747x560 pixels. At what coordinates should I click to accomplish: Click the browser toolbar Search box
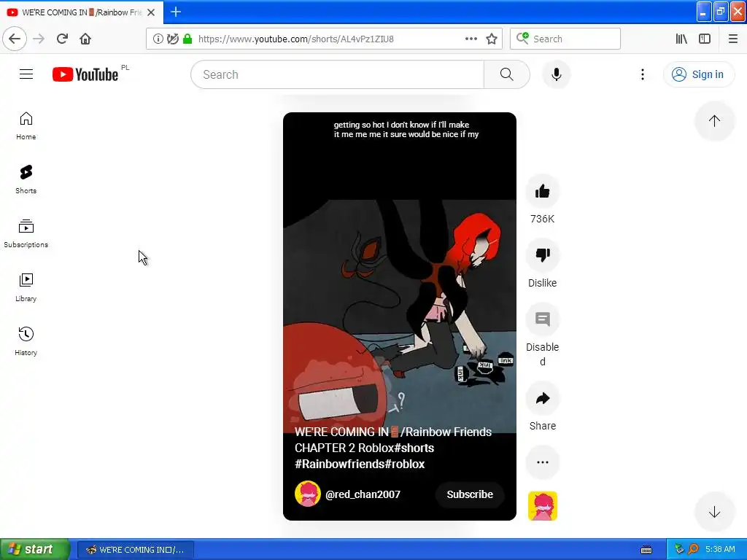point(565,39)
